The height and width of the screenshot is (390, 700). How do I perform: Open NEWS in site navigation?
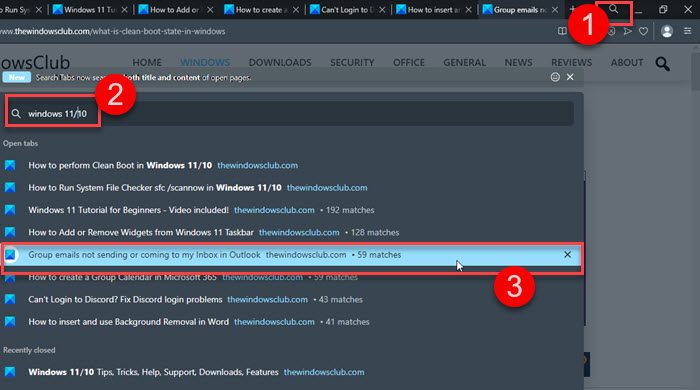(x=518, y=62)
